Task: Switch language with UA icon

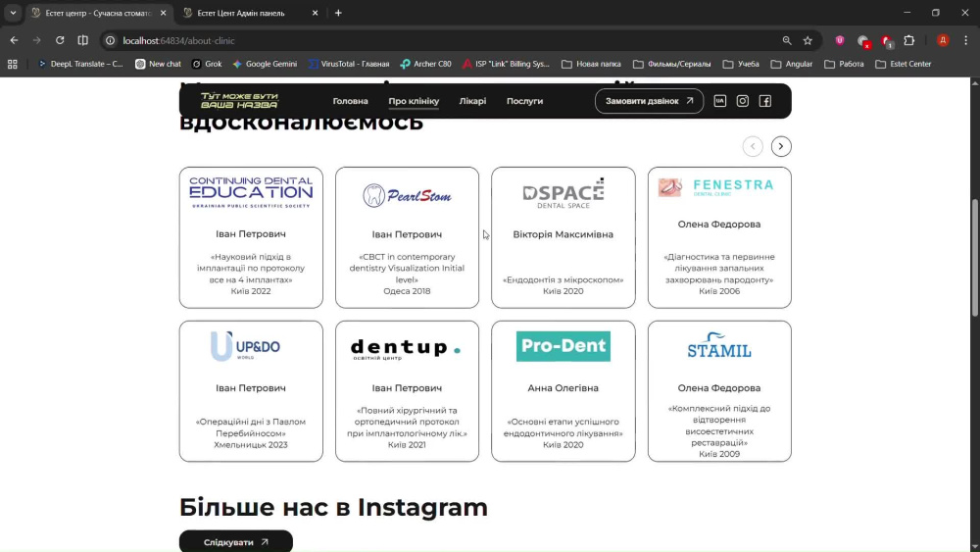Action: pos(720,101)
